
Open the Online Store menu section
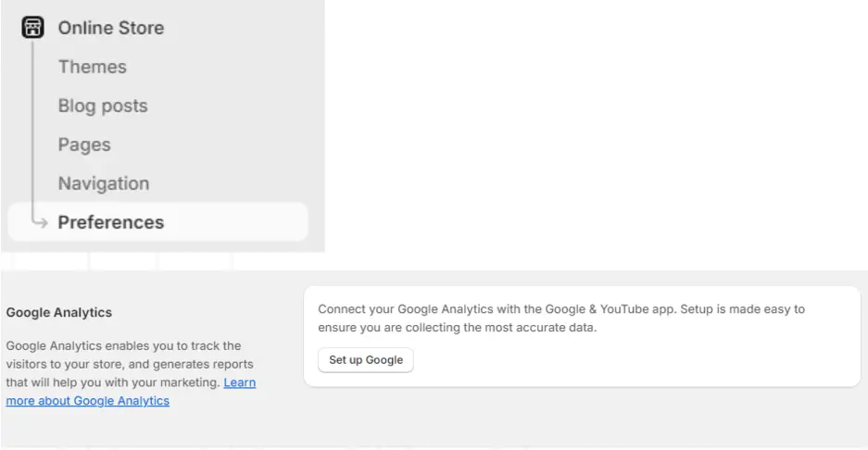point(111,28)
